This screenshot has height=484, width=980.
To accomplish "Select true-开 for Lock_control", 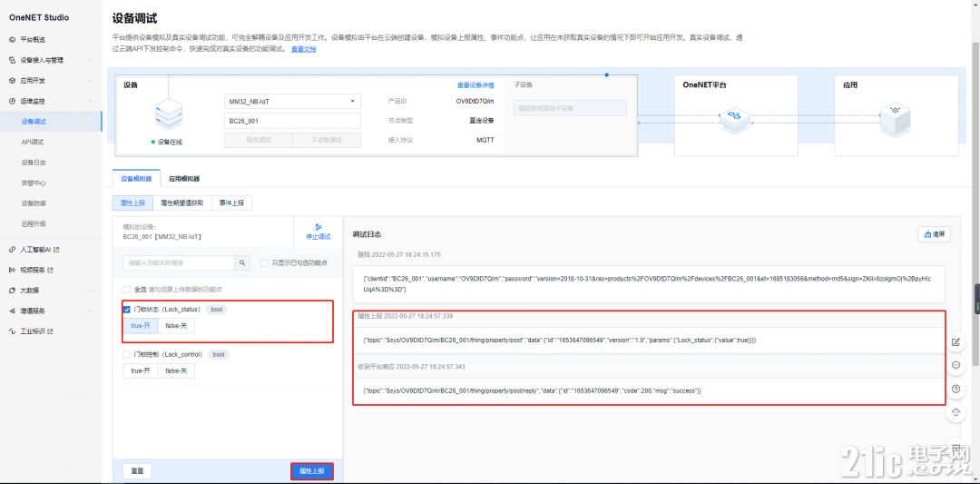I will point(141,370).
